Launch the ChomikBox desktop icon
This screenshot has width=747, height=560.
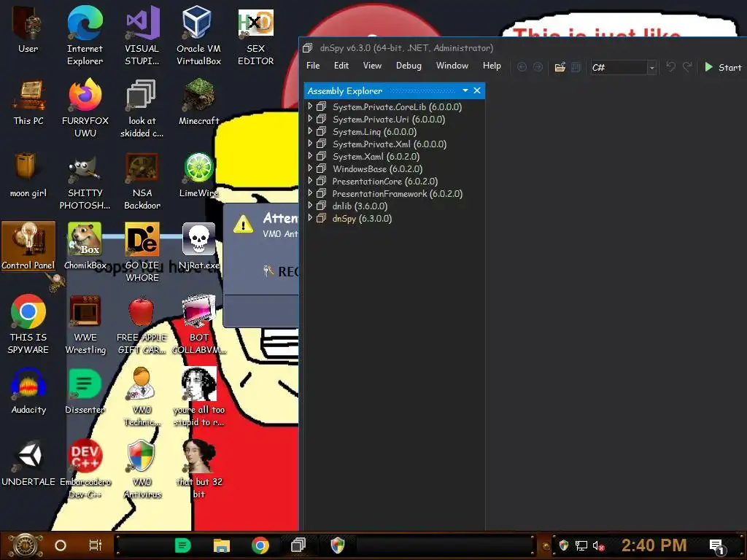coord(85,246)
